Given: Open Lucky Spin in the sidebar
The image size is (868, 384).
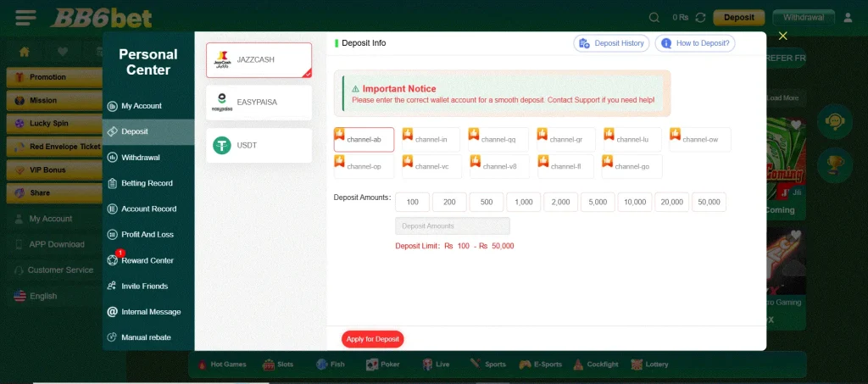Looking at the screenshot, I should (x=54, y=124).
